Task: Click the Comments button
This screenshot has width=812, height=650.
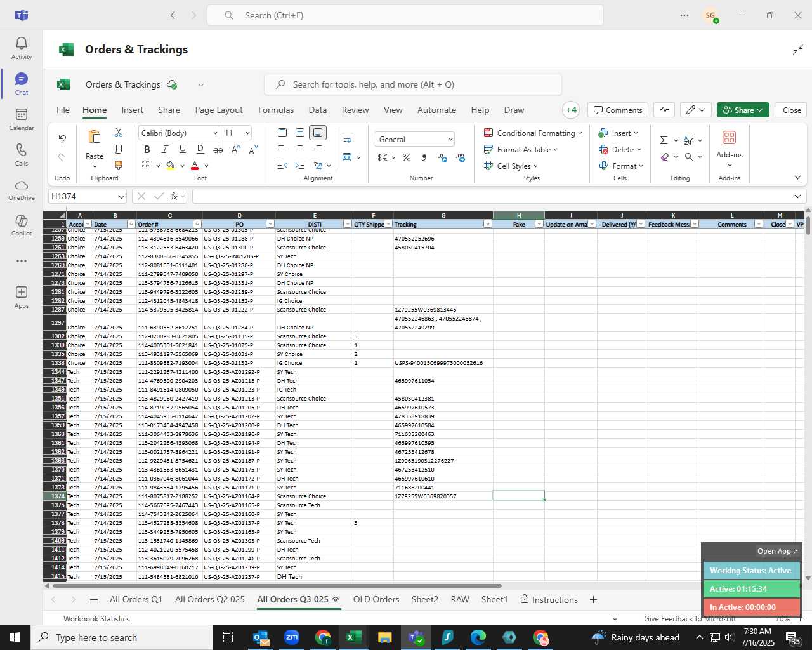Action: coord(618,110)
